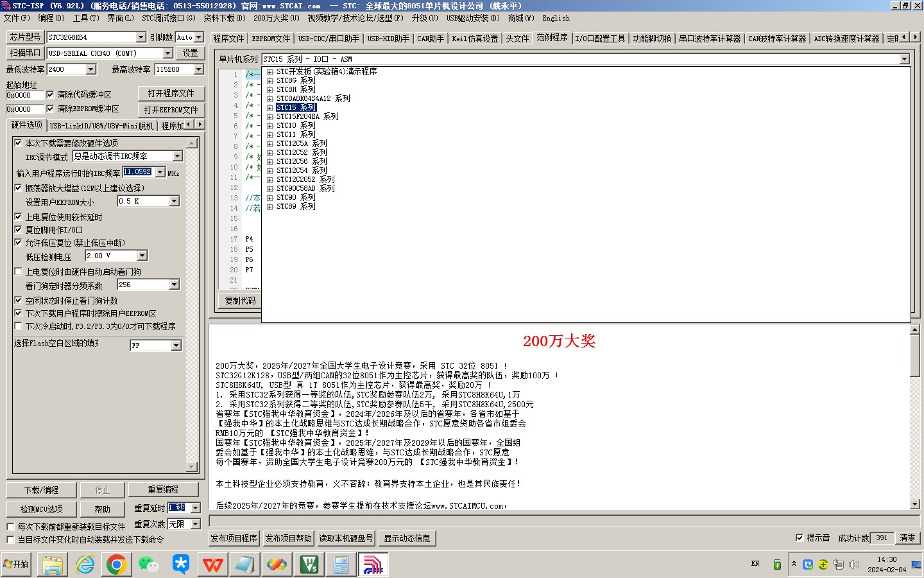The width and height of the screenshot is (924, 578).
Task: Switch to CAN助手 tab
Action: [x=430, y=39]
